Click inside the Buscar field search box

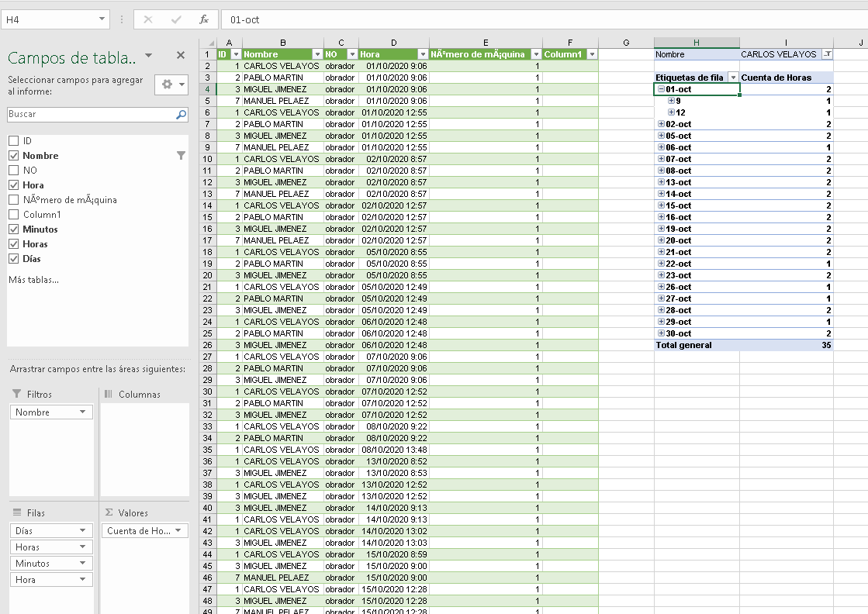pos(89,115)
